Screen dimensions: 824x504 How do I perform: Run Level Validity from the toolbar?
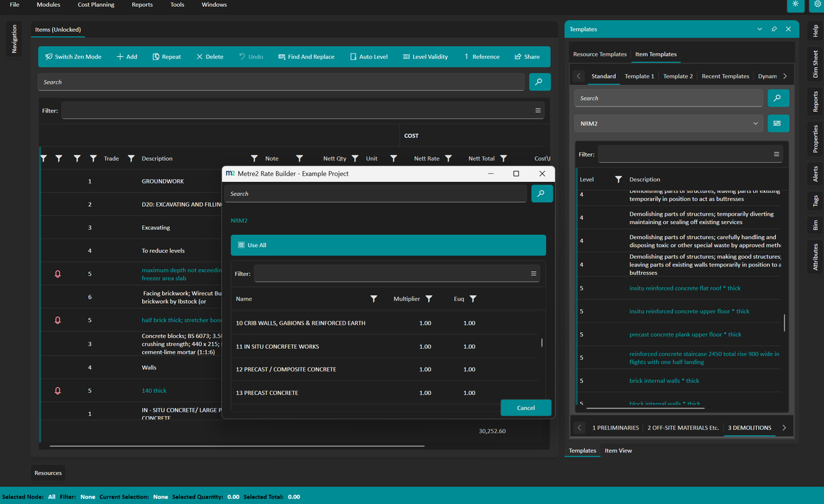point(425,57)
